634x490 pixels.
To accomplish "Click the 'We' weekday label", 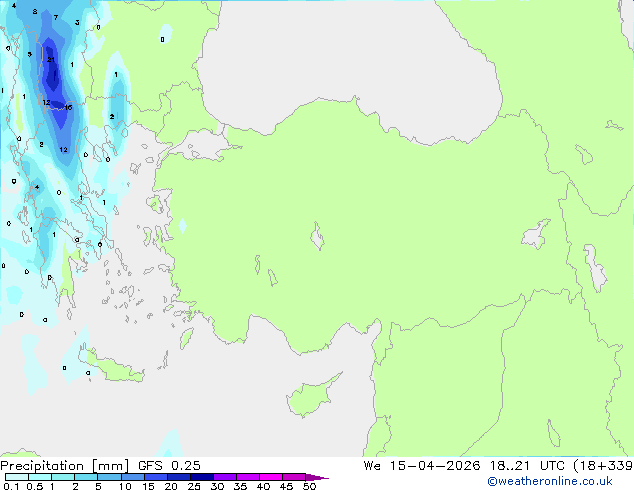I will (x=372, y=466).
